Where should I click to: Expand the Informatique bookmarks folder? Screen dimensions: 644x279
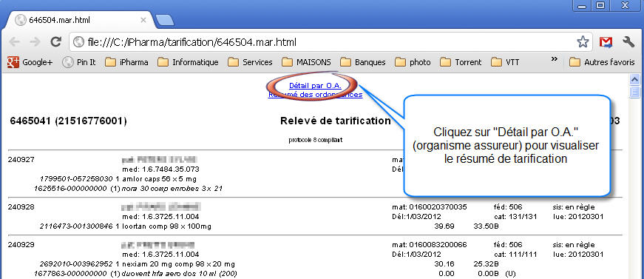188,62
